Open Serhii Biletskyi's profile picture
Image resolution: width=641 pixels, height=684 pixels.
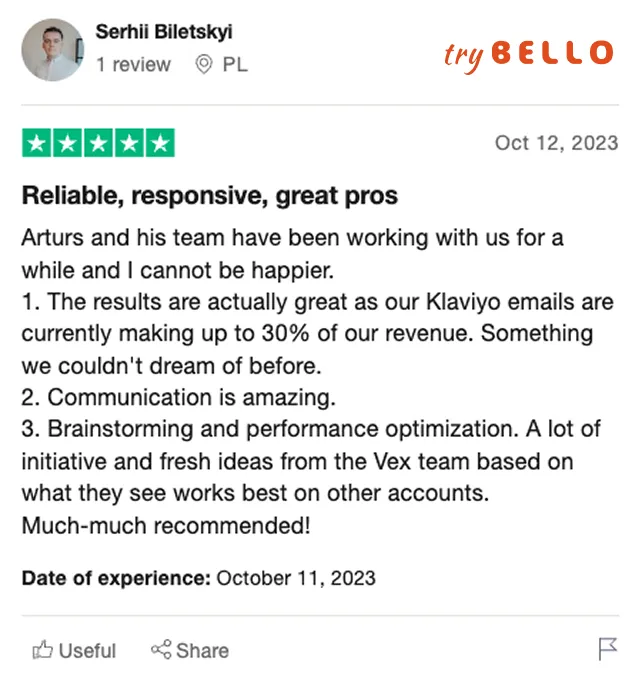coord(52,50)
